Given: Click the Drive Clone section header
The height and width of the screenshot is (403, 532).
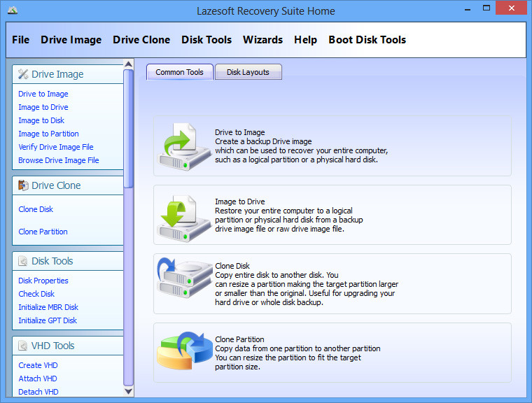Looking at the screenshot, I should tap(68, 185).
